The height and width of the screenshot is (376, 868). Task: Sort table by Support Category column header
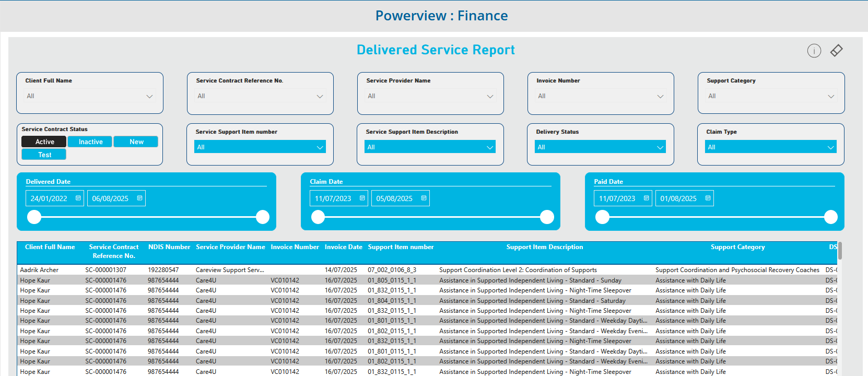(737, 247)
